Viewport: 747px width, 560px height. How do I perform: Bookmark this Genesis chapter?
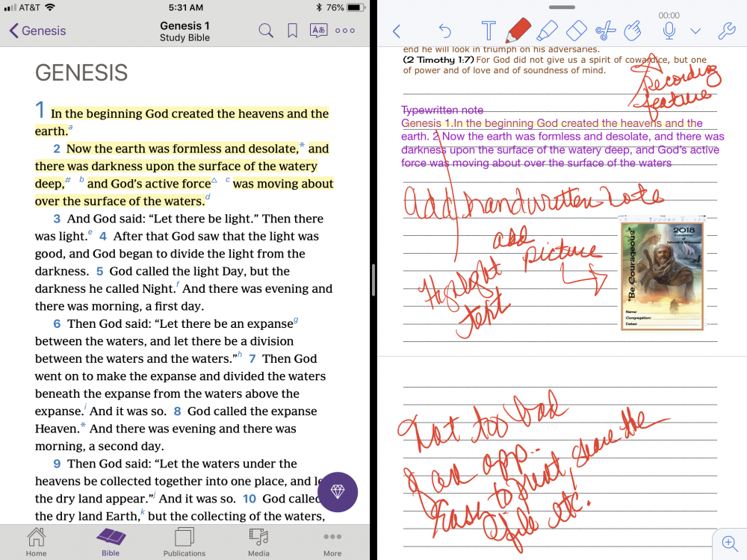click(x=292, y=31)
